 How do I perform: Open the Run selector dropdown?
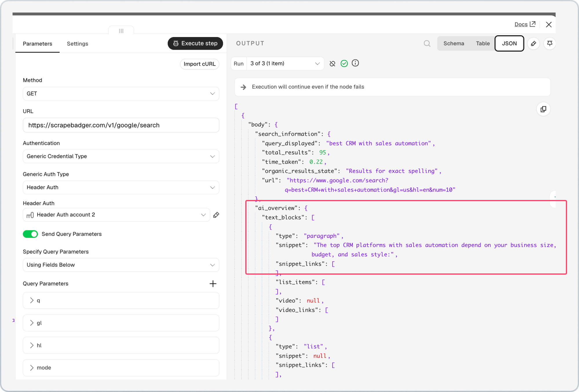coord(285,64)
